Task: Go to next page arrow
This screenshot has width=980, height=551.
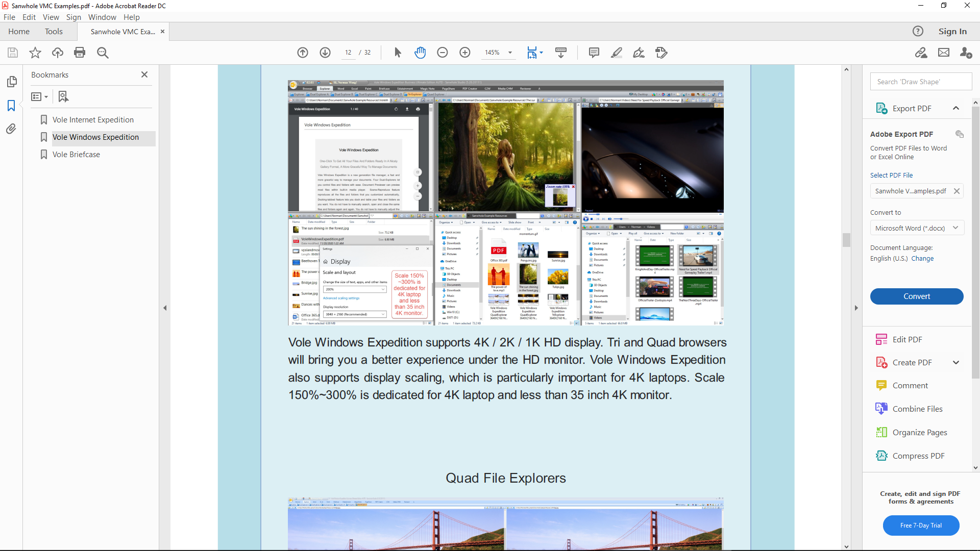Action: click(x=325, y=53)
